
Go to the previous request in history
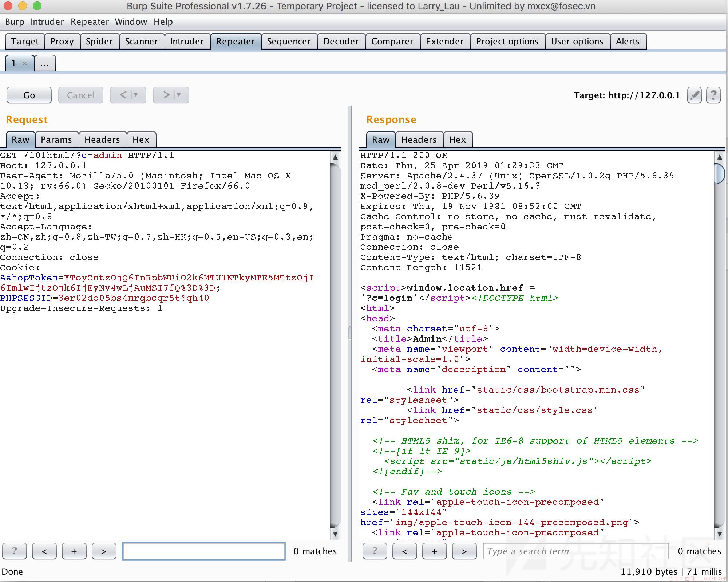[123, 95]
